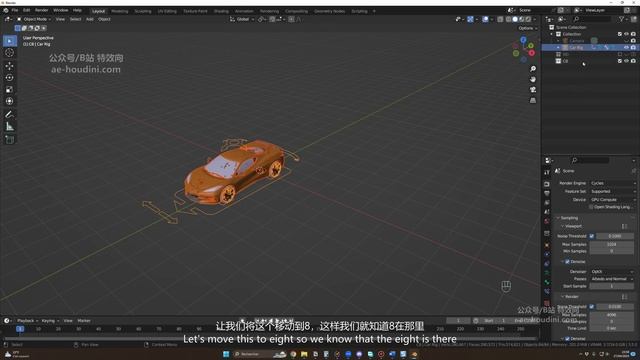Select the Select Box tool
The width and height of the screenshot is (640, 360).
[x=10, y=41]
